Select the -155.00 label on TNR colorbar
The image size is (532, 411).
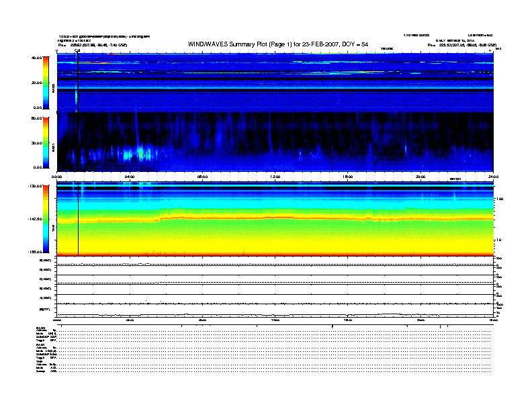click(35, 252)
